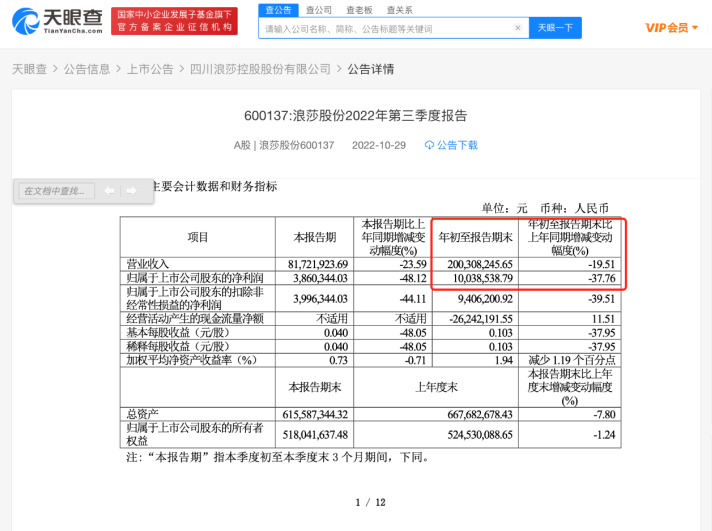The image size is (712, 531).
Task: Click the 上年度末 header cell
Action: coord(436,387)
